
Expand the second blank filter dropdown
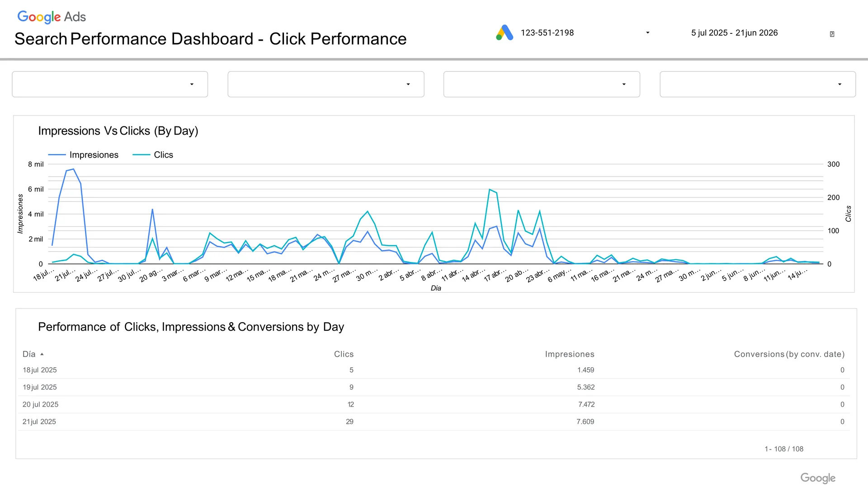[x=326, y=84]
